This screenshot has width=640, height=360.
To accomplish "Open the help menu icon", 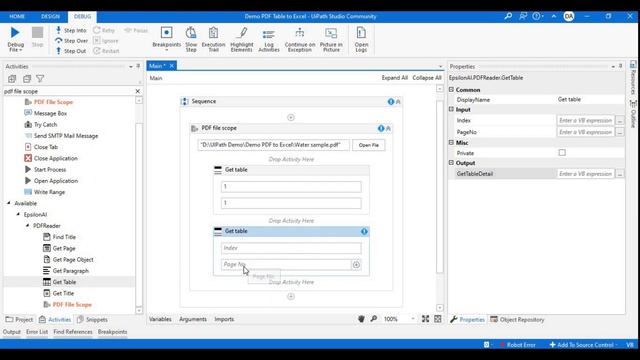I will click(538, 16).
